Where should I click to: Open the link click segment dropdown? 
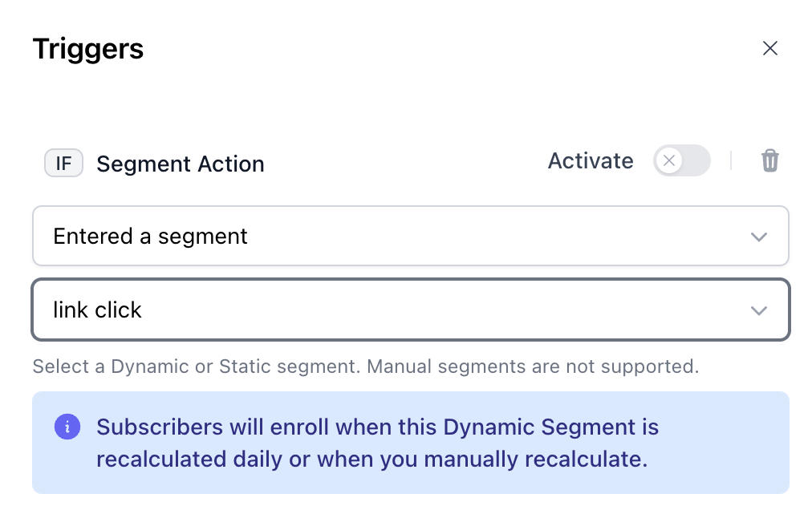pos(410,310)
